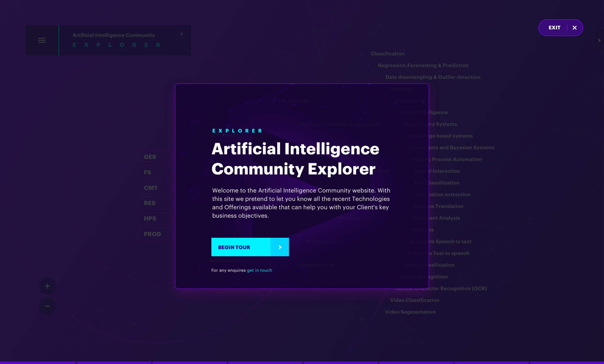Select the Video Classification node

click(x=415, y=300)
